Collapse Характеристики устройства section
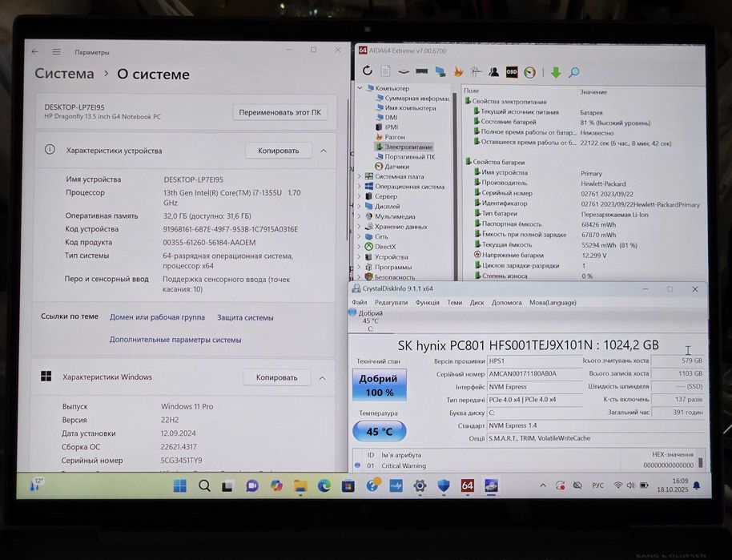This screenshot has width=732, height=560. point(324,151)
